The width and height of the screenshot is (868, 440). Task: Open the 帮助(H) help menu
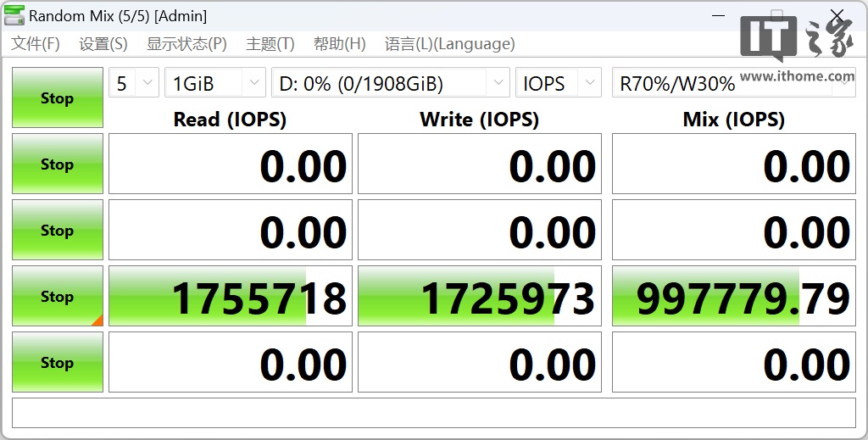tap(339, 44)
